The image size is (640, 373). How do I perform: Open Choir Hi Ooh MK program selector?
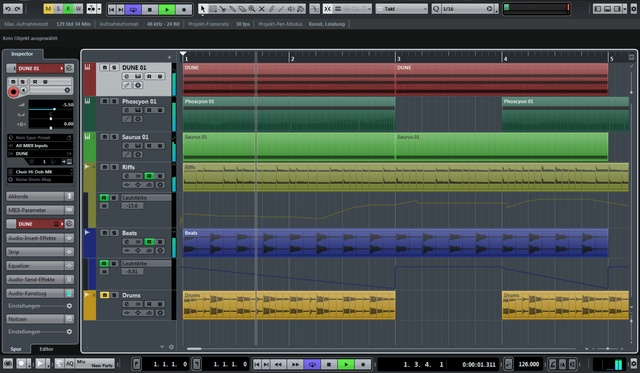[x=40, y=172]
